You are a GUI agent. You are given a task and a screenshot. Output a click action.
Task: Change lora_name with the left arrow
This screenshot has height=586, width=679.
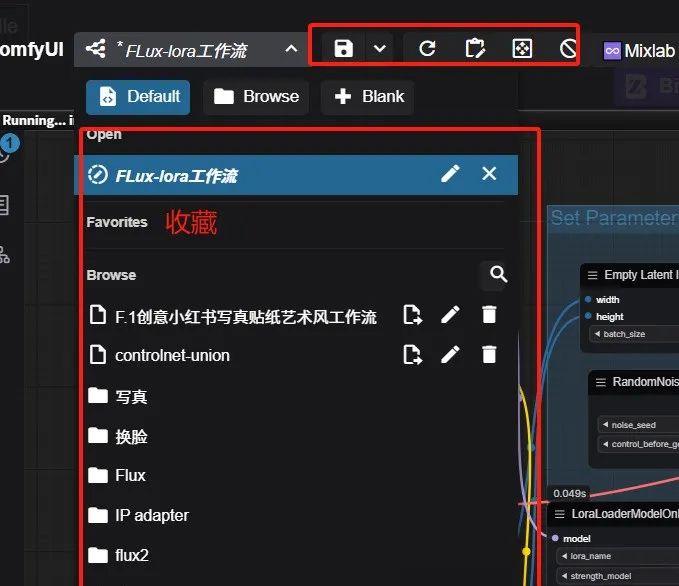tap(564, 556)
